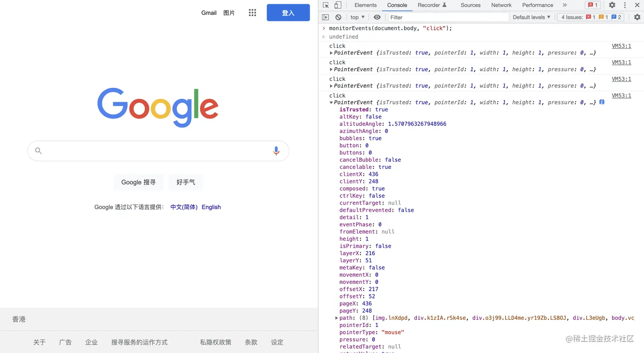Switch to the Network tab
The width and height of the screenshot is (644, 353).
(x=501, y=5)
